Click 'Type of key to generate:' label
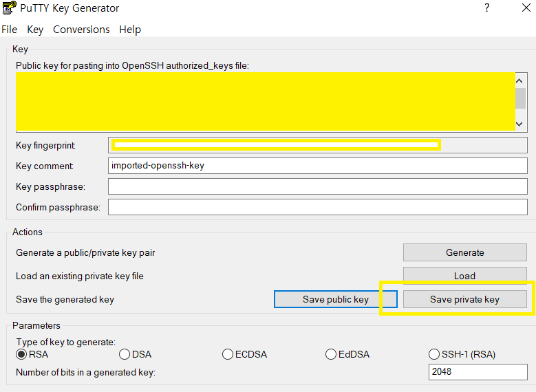 66,342
